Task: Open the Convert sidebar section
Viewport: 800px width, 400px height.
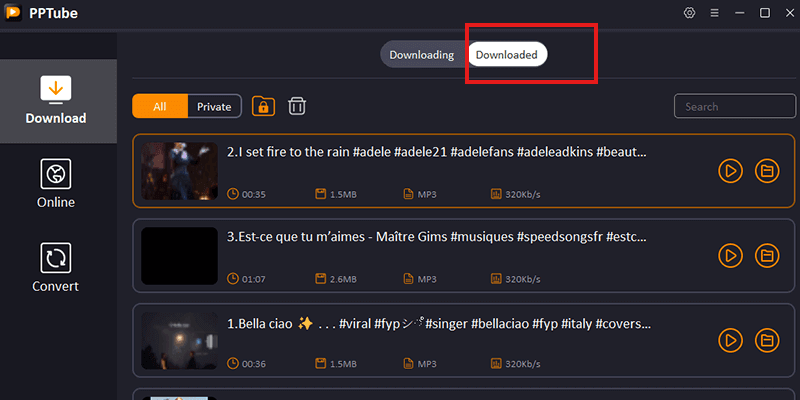Action: pyautogui.click(x=56, y=269)
